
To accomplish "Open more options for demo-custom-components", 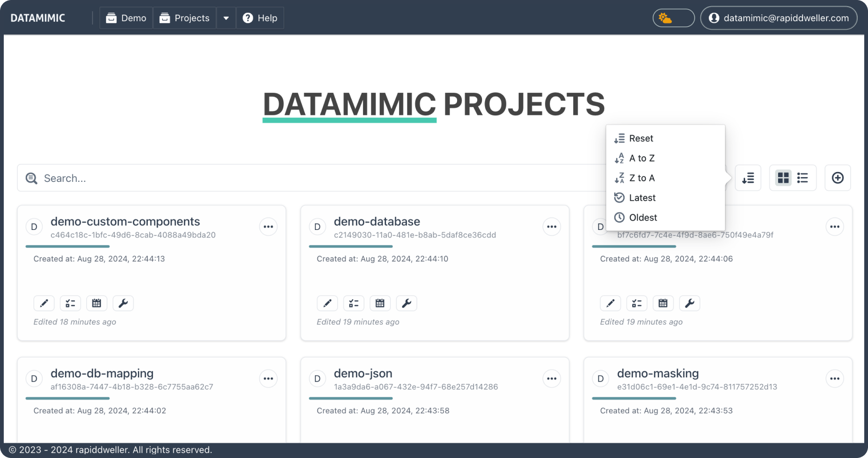I will (x=268, y=227).
